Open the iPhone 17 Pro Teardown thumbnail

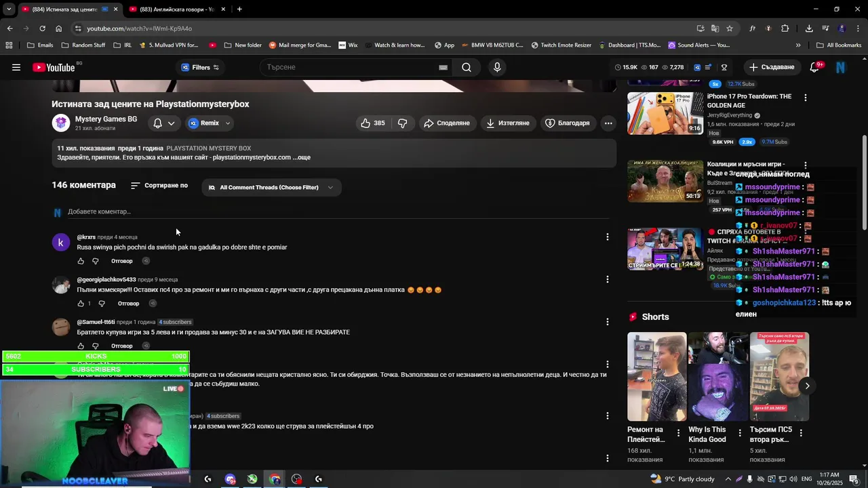pos(665,113)
